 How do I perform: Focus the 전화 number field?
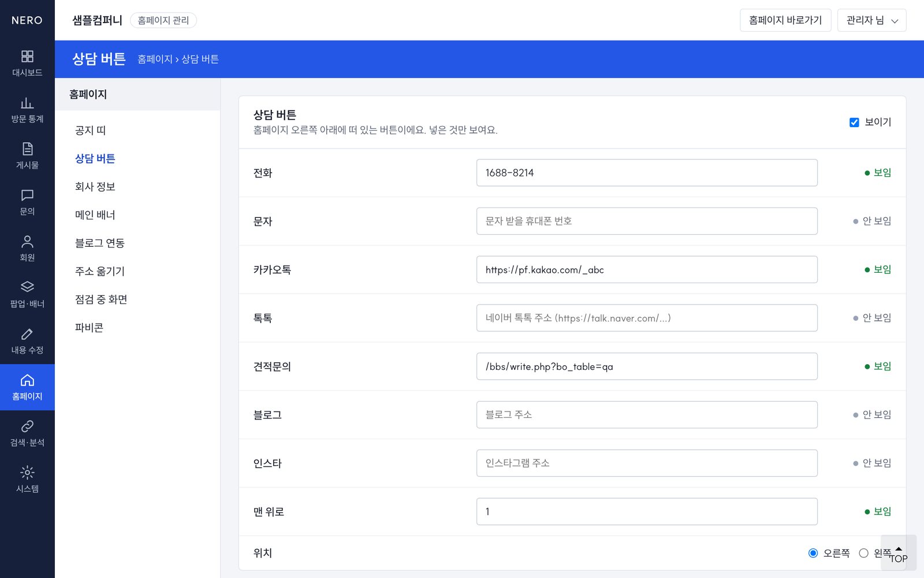[647, 173]
